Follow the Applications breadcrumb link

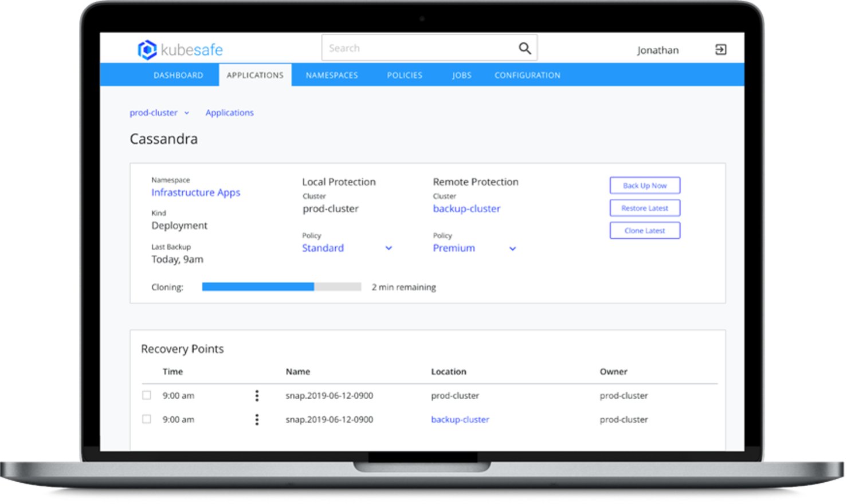229,113
